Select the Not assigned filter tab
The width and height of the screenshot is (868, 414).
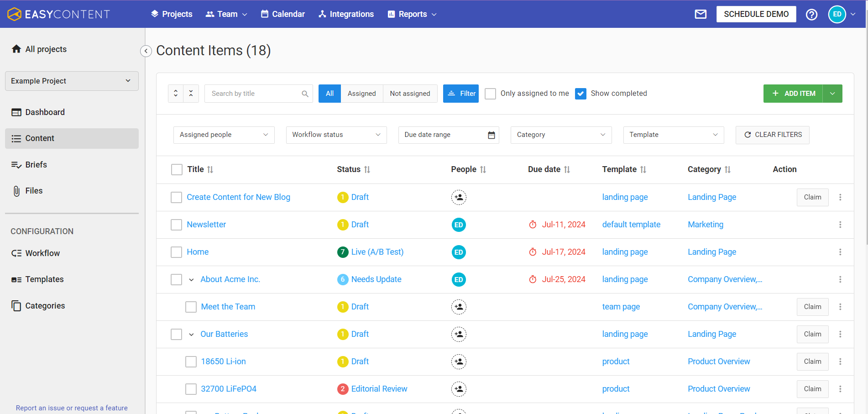(410, 94)
